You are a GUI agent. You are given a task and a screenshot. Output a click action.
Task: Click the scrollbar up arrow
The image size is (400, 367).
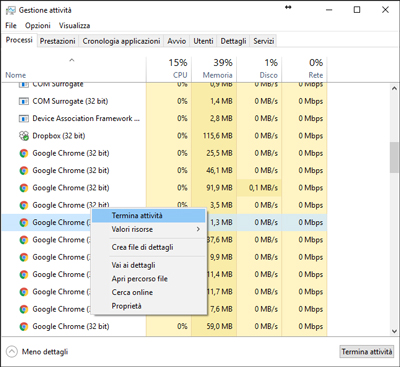pyautogui.click(x=394, y=89)
